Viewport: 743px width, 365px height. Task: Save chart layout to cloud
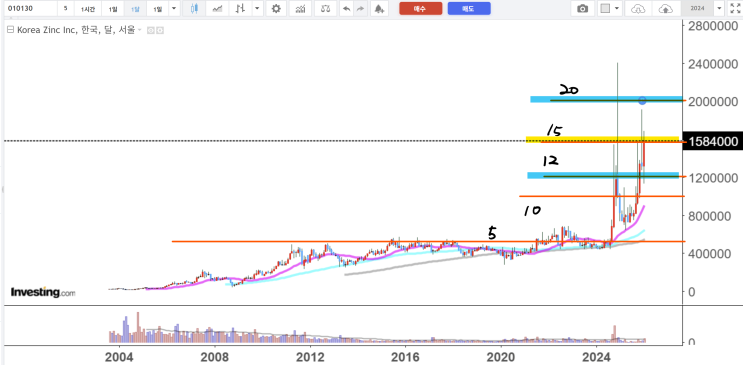666,9
